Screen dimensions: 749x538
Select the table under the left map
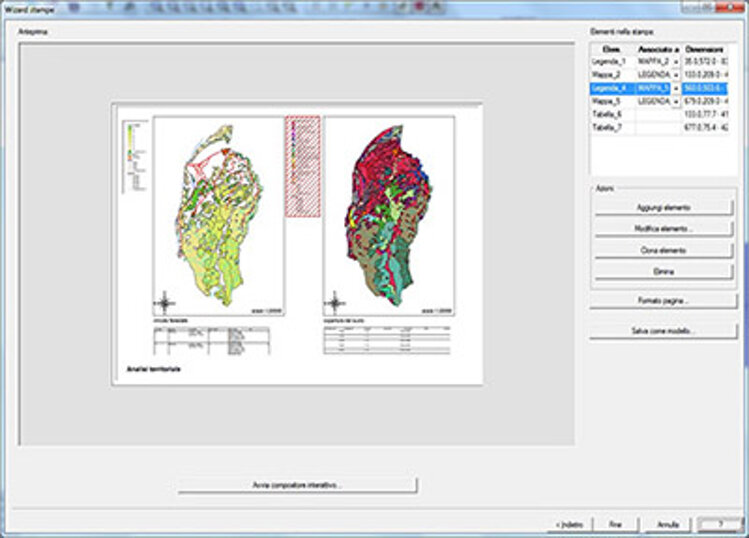(210, 340)
